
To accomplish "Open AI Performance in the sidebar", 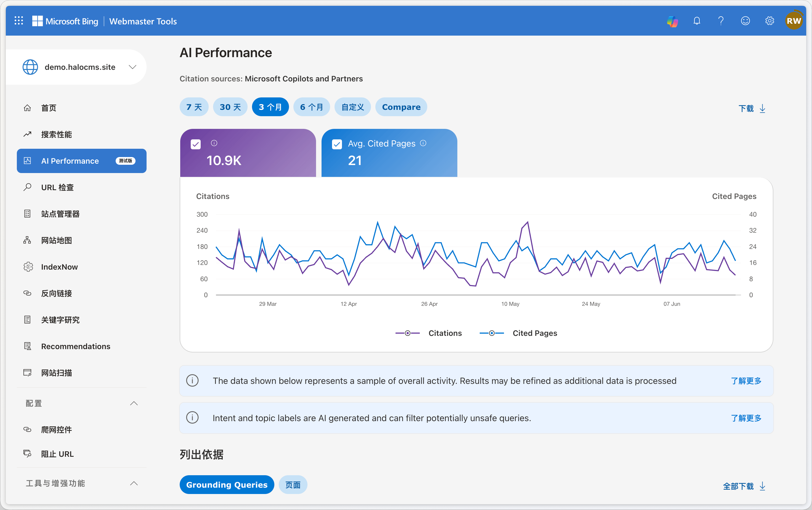I will 82,161.
